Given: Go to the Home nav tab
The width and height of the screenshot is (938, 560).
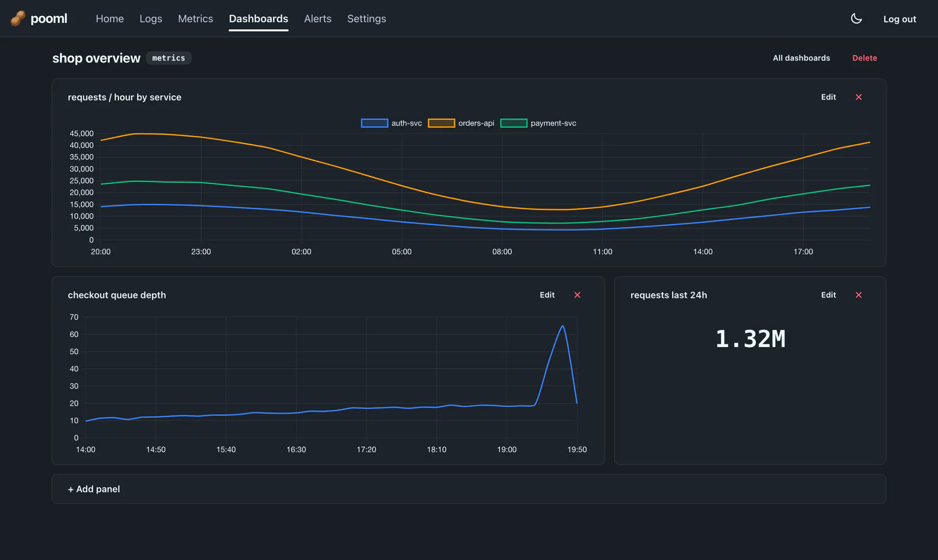Looking at the screenshot, I should 110,19.
